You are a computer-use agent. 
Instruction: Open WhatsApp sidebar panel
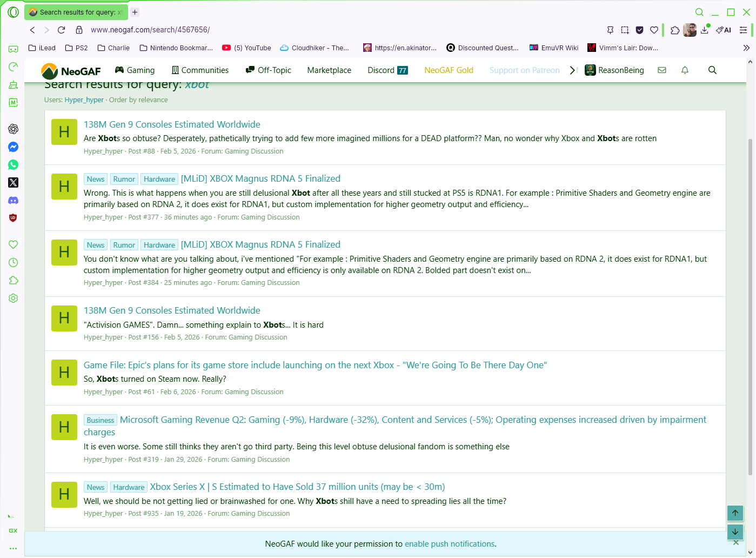coord(13,165)
